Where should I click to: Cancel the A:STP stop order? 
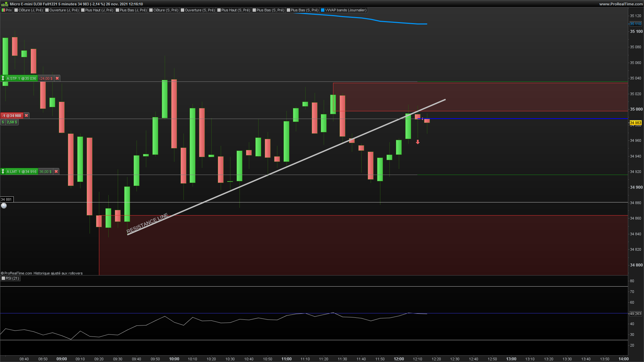click(57, 78)
